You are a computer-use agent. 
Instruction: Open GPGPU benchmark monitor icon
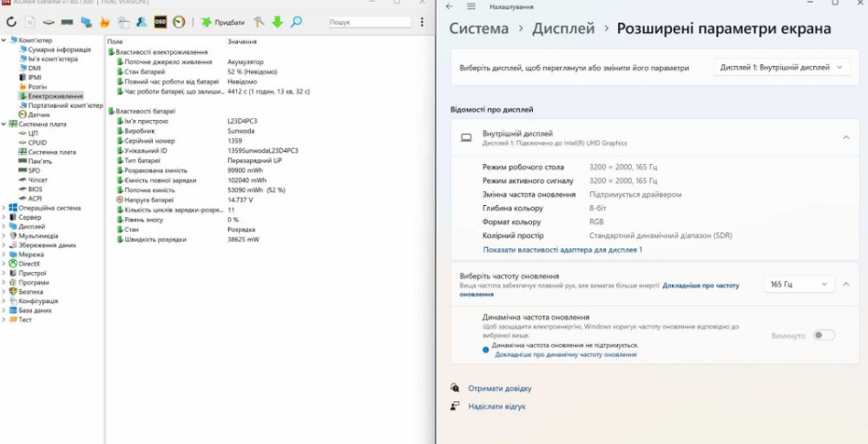(86, 23)
